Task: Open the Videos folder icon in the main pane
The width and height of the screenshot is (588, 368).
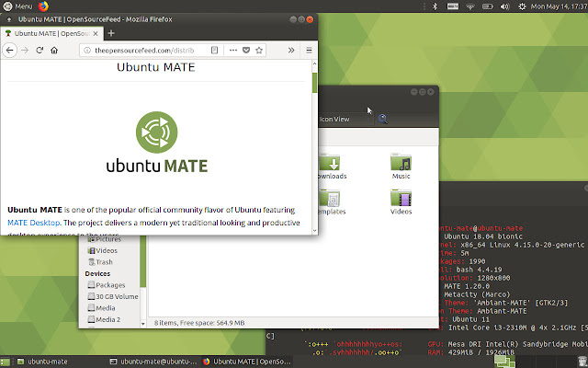Action: click(401, 202)
